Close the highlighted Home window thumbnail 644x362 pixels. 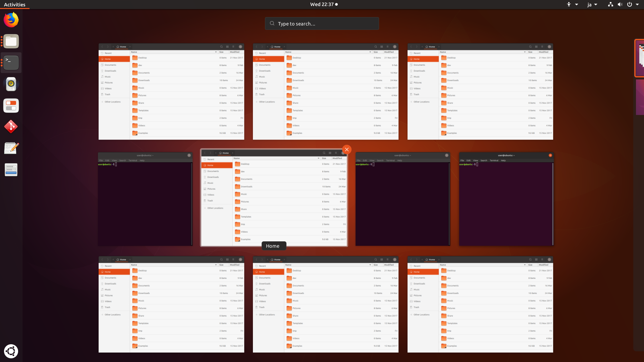(347, 149)
